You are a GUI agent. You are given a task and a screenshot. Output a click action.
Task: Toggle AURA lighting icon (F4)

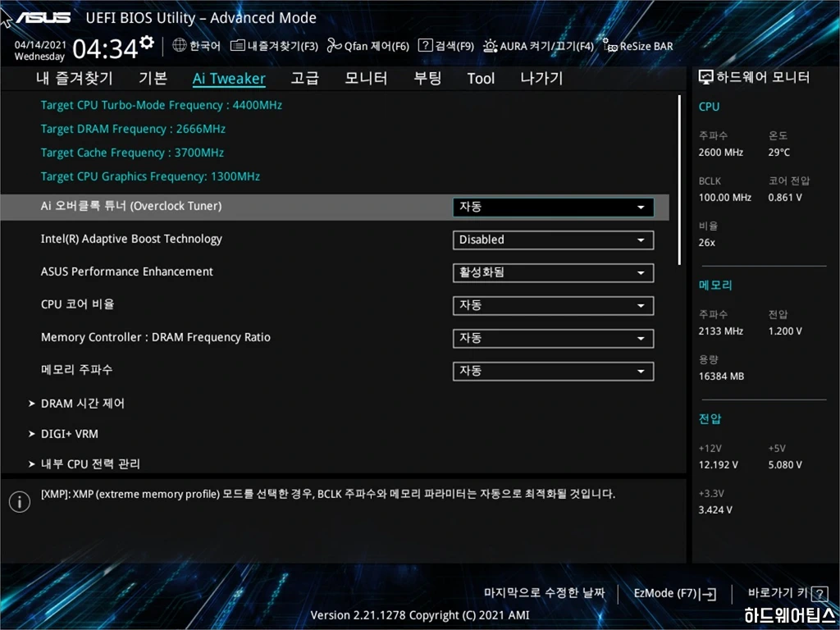coord(491,46)
